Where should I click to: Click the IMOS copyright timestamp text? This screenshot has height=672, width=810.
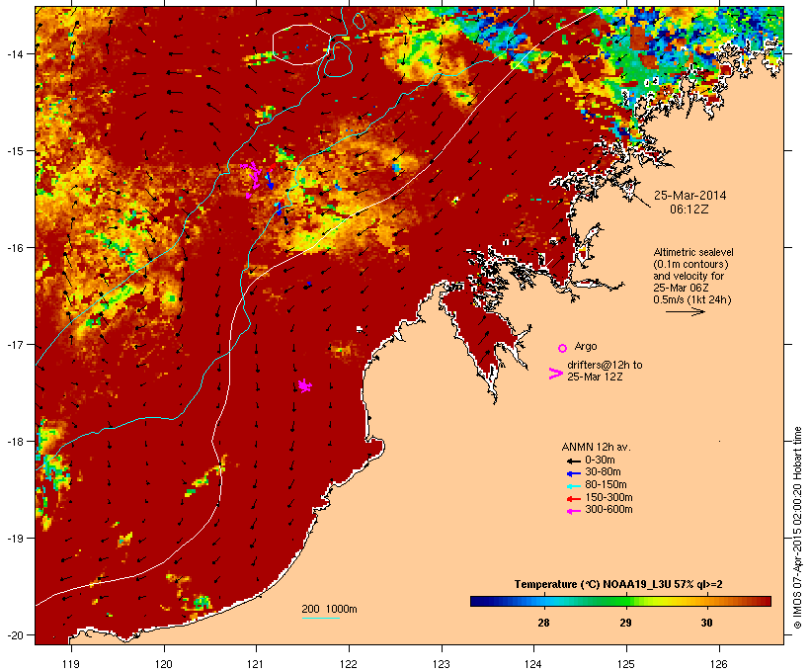(x=797, y=528)
